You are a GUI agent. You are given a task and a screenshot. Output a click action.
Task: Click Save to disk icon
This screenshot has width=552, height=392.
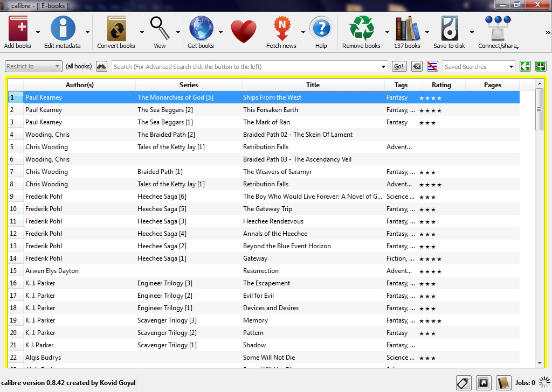450,28
